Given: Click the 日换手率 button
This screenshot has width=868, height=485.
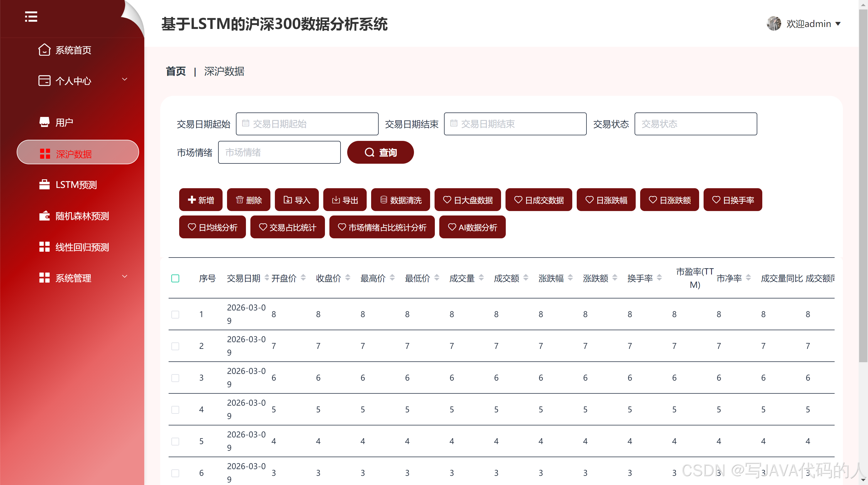Looking at the screenshot, I should click(733, 200).
